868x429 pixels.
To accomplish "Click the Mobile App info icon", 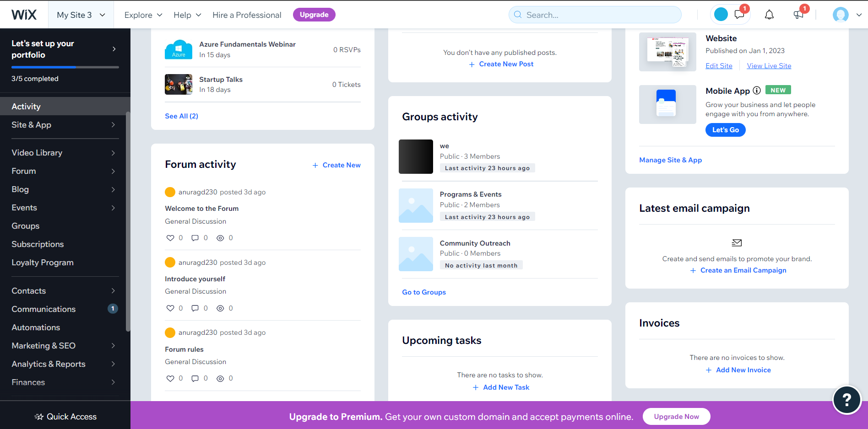I will [757, 91].
